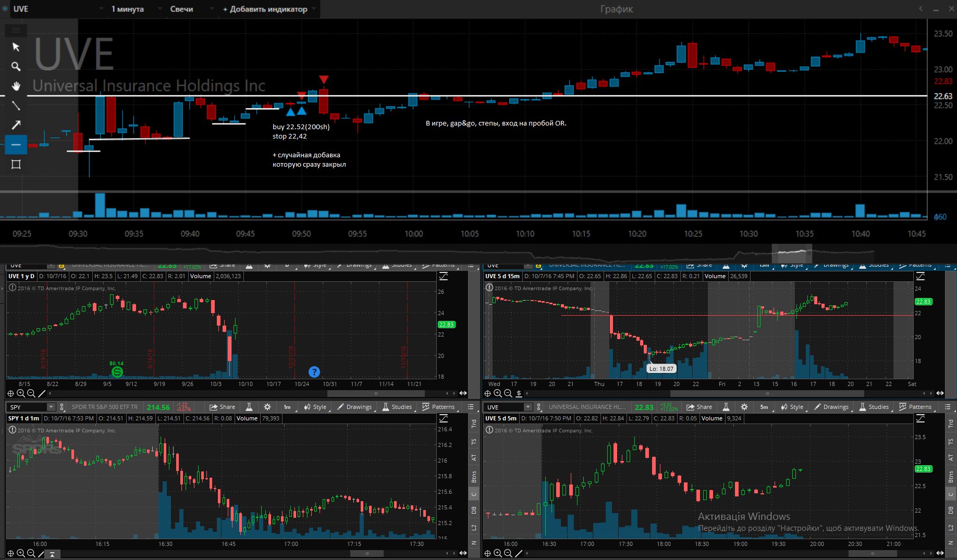The height and width of the screenshot is (560, 957).
Task: Open TS side tab of SPY chart
Action: [474, 442]
